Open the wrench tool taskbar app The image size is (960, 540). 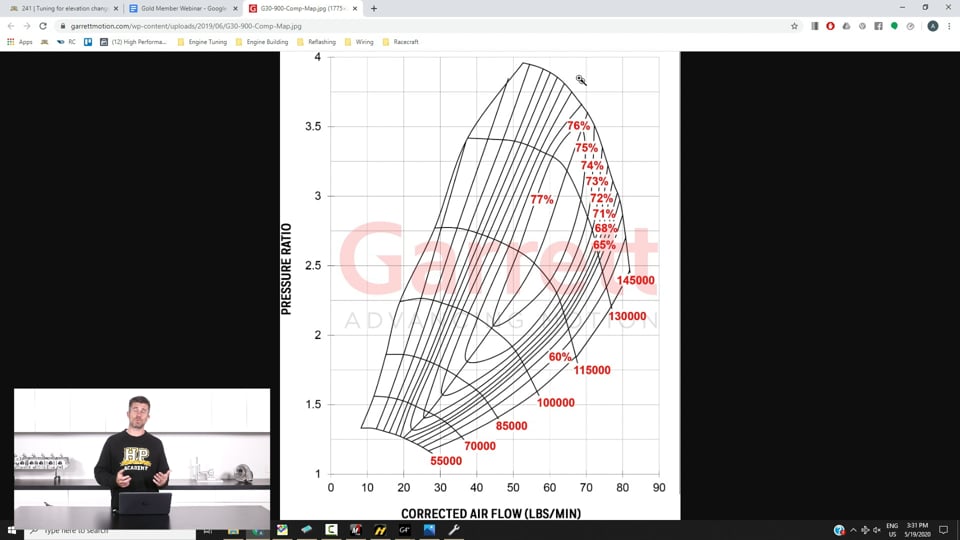point(454,530)
